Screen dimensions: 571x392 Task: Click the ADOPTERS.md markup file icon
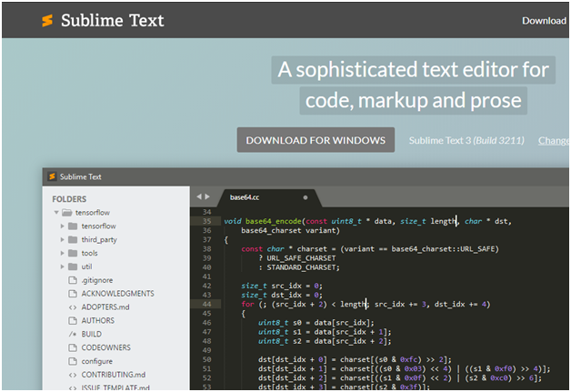click(x=73, y=307)
